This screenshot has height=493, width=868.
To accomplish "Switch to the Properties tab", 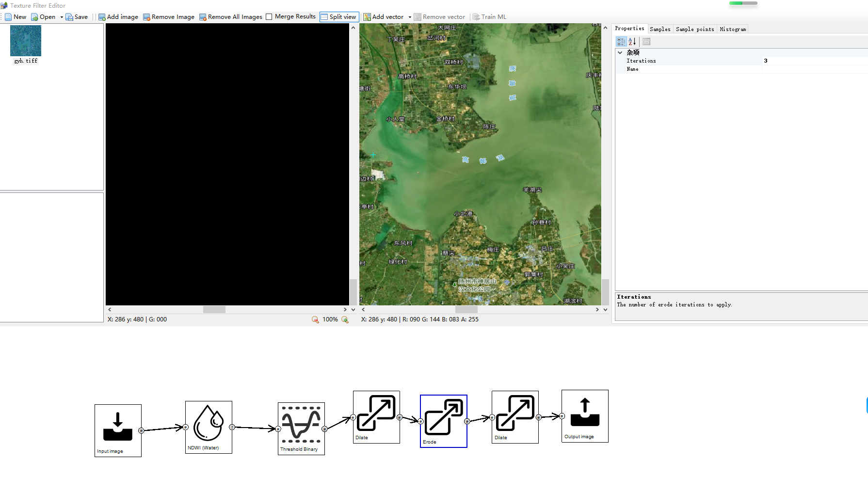I will pyautogui.click(x=629, y=29).
